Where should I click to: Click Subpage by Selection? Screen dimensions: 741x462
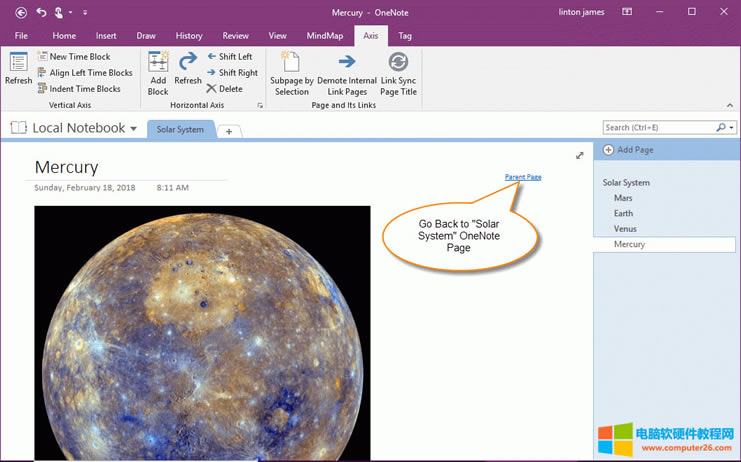pos(292,71)
